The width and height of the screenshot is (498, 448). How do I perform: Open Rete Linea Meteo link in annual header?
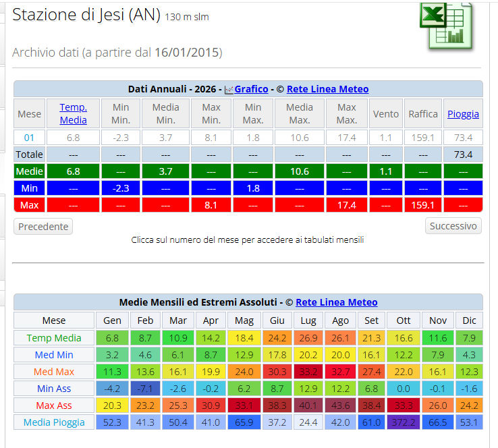[x=327, y=89]
